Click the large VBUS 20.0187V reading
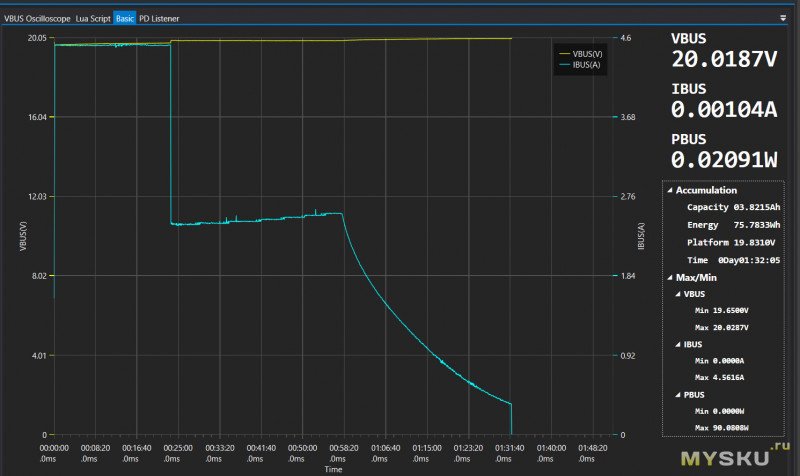 coord(724,60)
